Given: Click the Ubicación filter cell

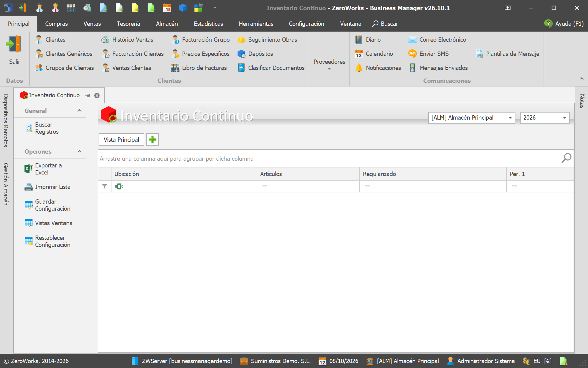Looking at the screenshot, I should [x=184, y=186].
